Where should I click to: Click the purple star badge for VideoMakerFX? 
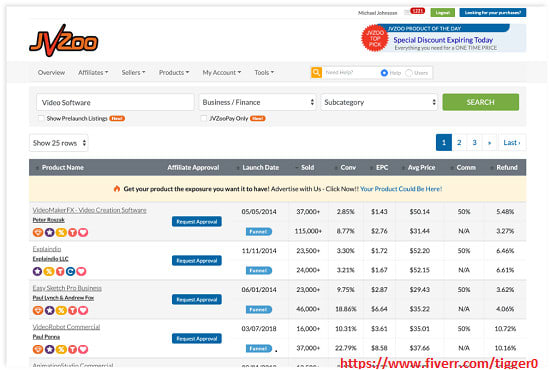click(x=49, y=232)
